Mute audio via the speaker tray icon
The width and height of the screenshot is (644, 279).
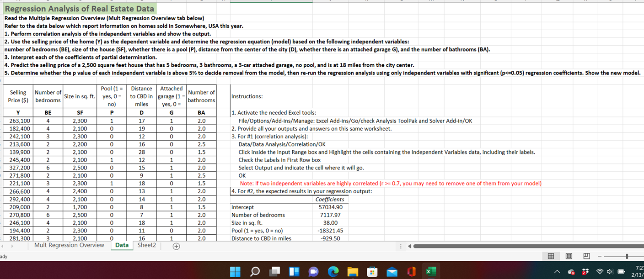pyautogui.click(x=610, y=271)
